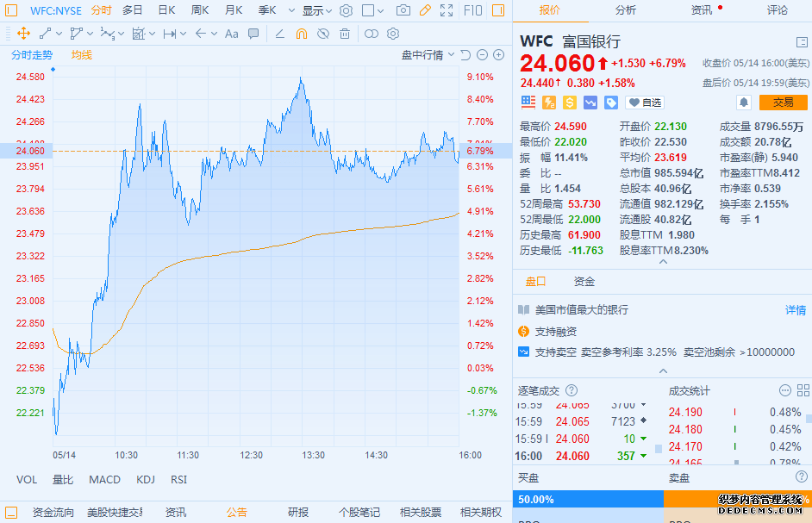
Task: Click the blue short-selling chart icon
Action: tap(590, 103)
